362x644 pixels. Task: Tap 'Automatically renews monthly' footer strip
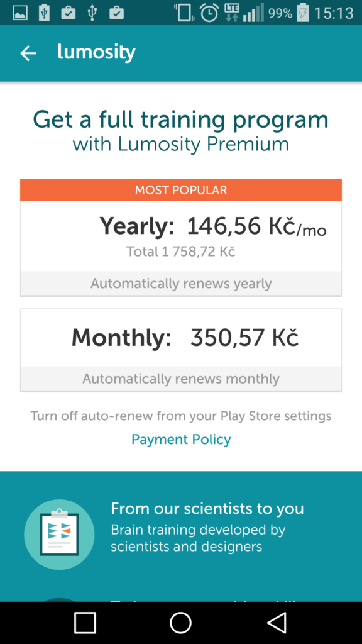pos(181,378)
